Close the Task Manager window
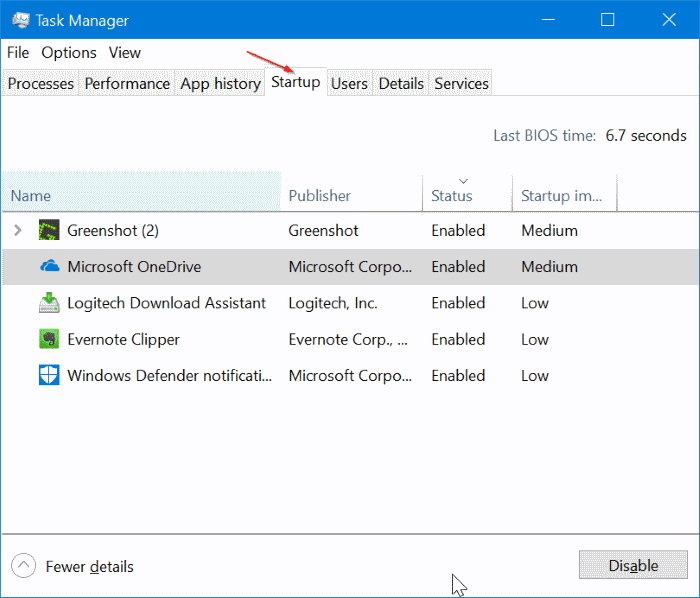700x598 pixels. click(x=669, y=20)
